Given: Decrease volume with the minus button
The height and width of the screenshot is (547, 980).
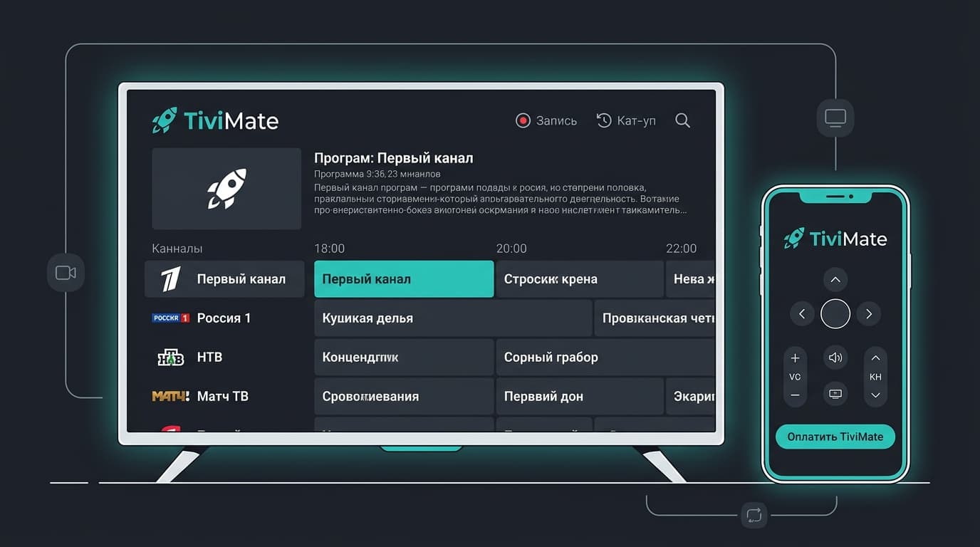Looking at the screenshot, I should [x=796, y=395].
